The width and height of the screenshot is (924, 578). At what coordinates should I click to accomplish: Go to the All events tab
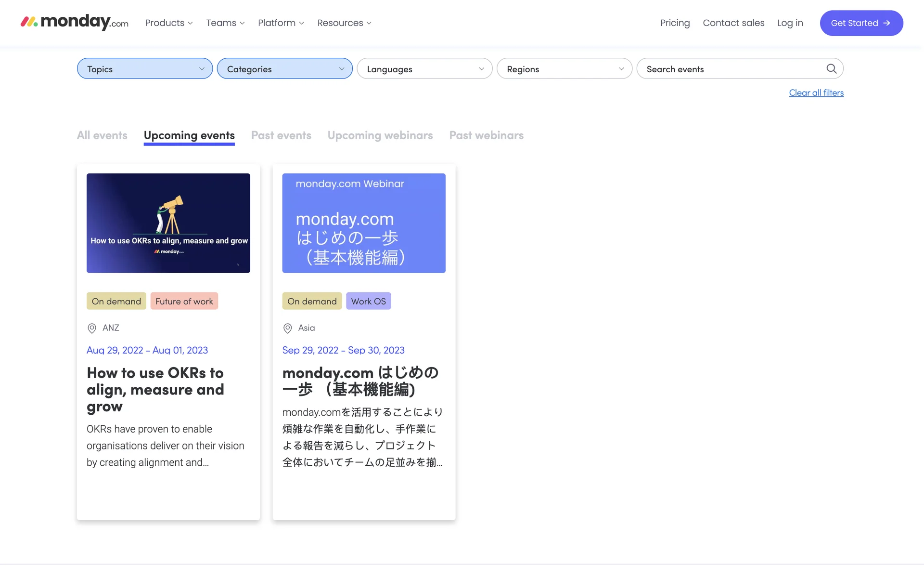pyautogui.click(x=102, y=135)
